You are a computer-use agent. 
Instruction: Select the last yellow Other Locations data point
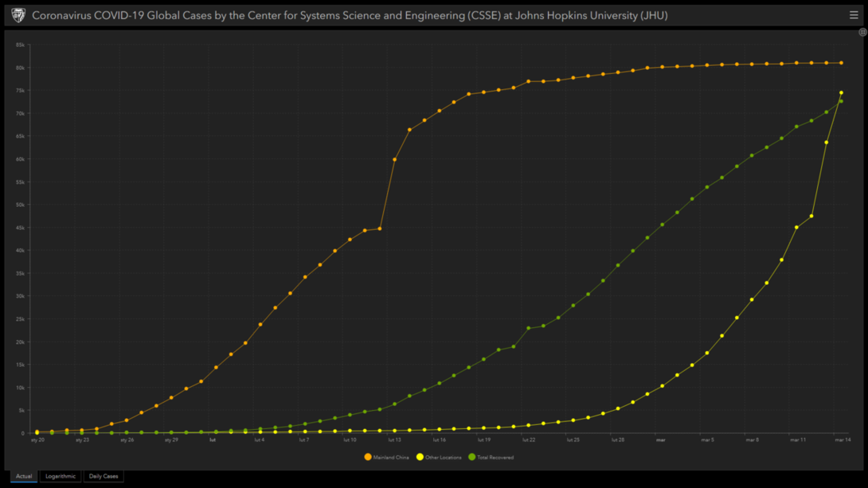click(x=842, y=93)
